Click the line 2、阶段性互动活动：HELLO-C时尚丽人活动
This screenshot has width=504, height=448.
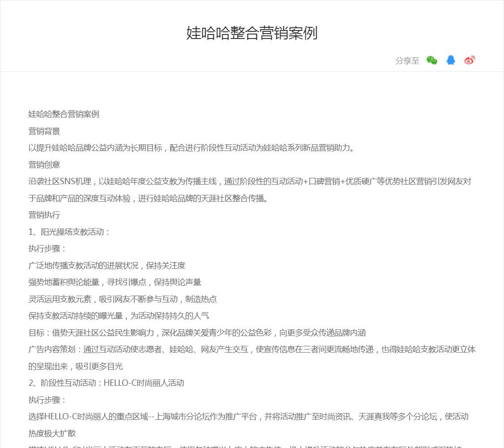106,383
